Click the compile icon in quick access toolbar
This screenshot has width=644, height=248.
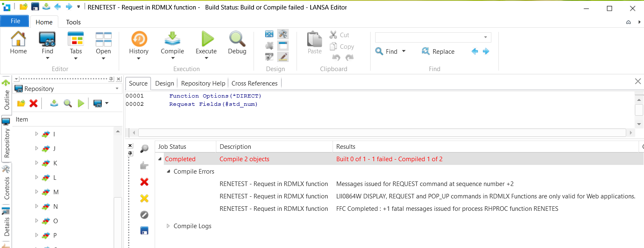pos(46,7)
